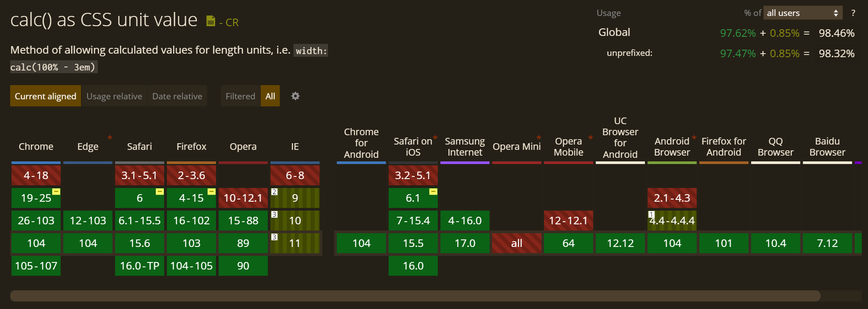Select the Opera Mini all cell
This screenshot has width=868, height=309.
pos(517,243)
